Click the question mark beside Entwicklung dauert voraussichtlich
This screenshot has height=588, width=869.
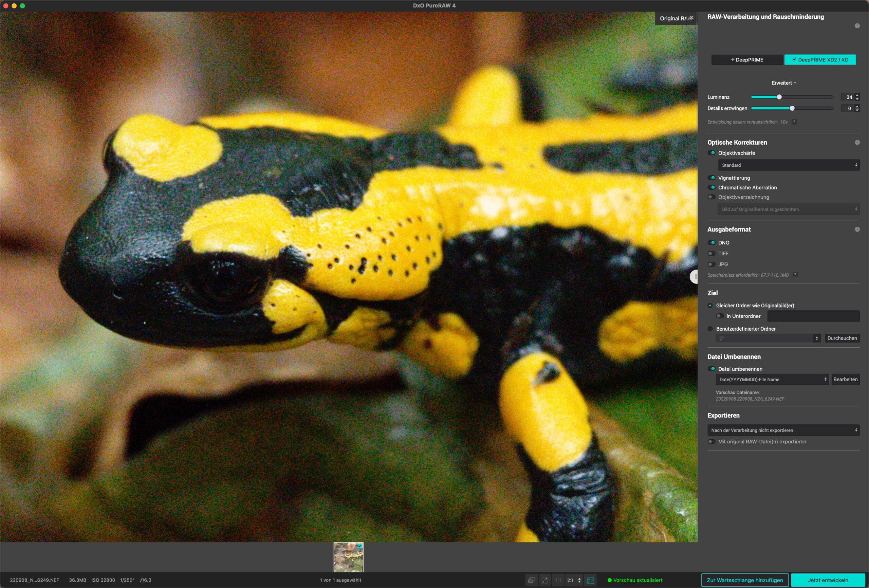coord(794,122)
